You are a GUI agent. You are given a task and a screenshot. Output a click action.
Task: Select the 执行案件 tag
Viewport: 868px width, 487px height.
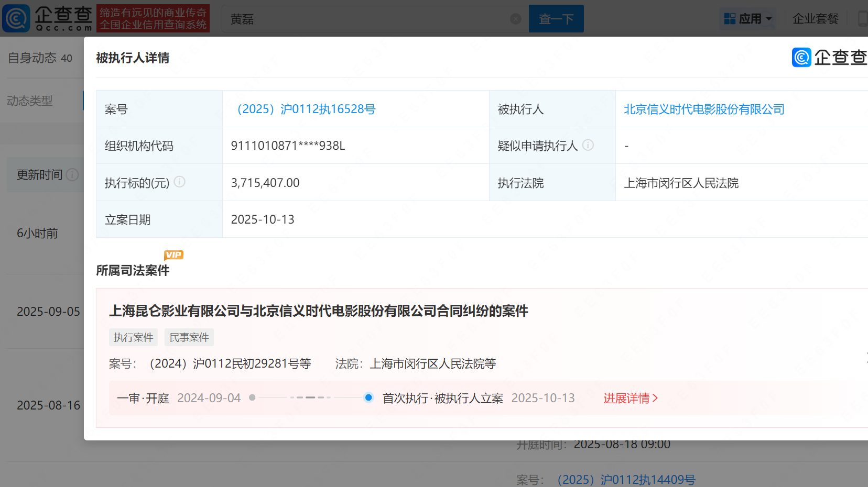click(133, 337)
